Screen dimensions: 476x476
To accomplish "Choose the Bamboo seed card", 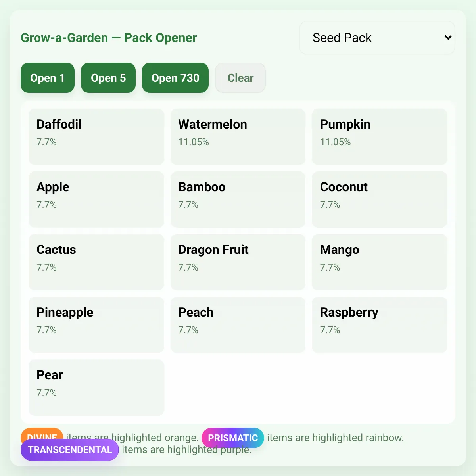I will click(x=238, y=200).
